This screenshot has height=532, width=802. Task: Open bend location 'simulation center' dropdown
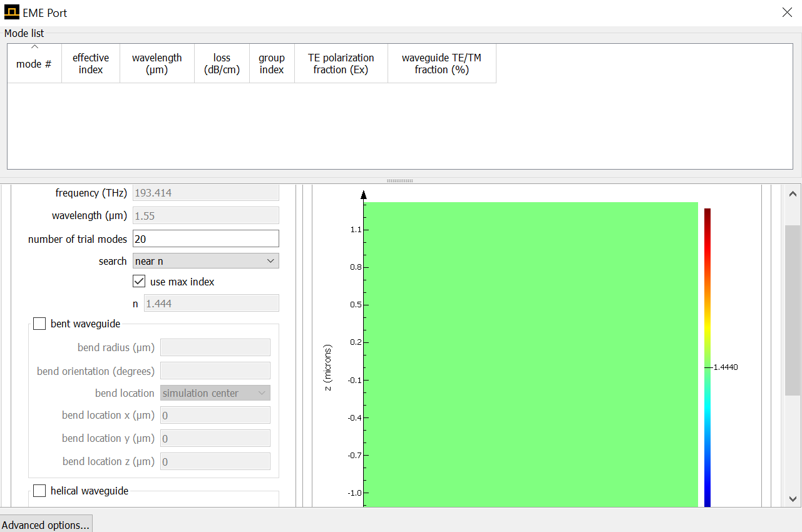pos(215,393)
